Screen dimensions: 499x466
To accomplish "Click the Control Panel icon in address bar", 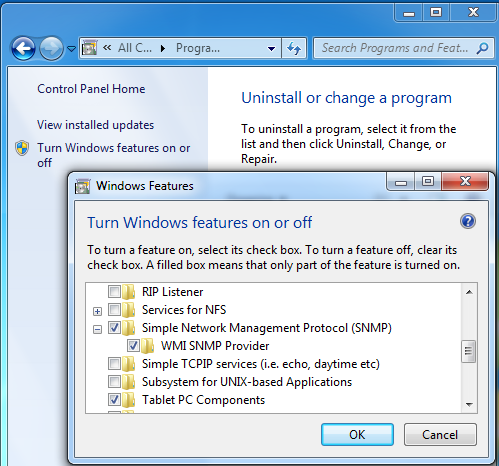I will (90, 48).
